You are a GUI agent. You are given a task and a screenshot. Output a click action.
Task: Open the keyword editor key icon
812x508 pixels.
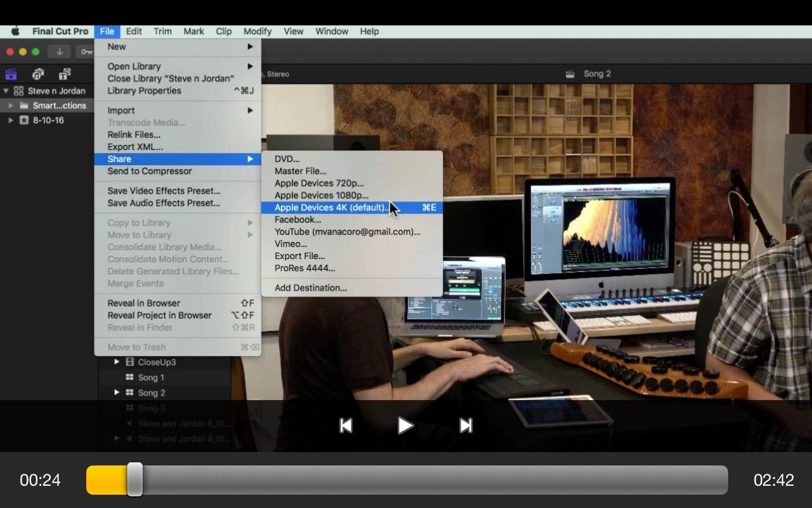tap(86, 51)
